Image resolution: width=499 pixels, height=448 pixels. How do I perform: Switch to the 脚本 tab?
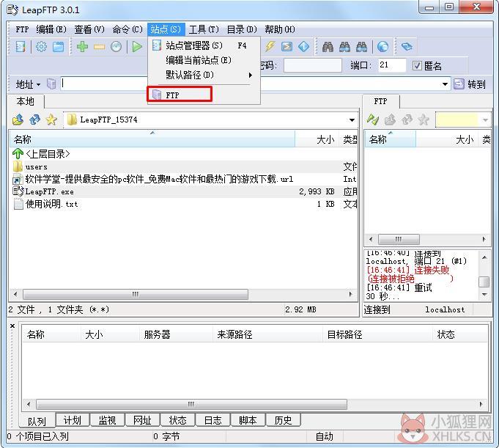(248, 420)
